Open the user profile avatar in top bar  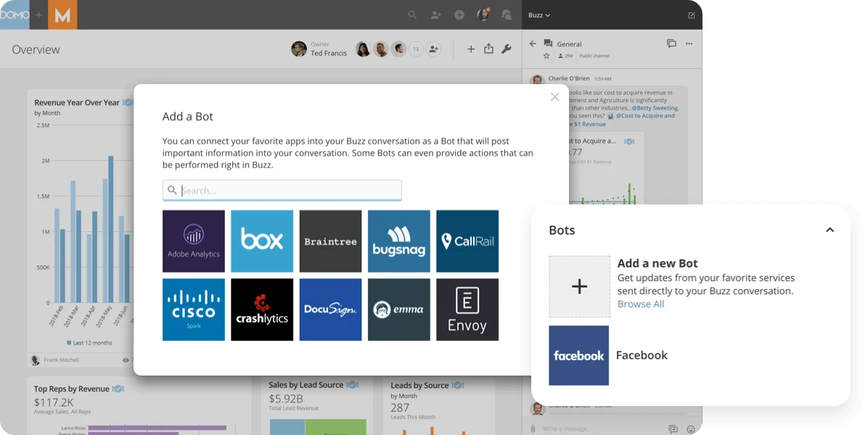[x=483, y=15]
